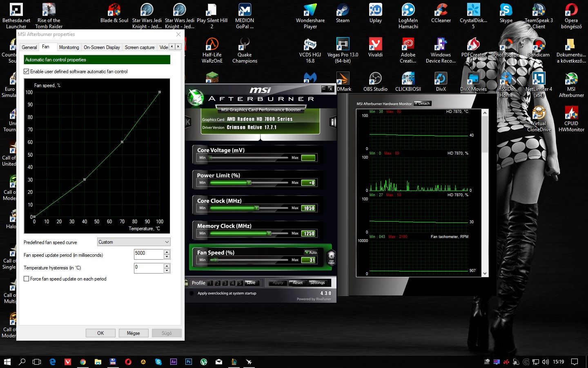This screenshot has width=588, height=368.
Task: Decrease fan speed update period spinner
Action: tap(167, 257)
